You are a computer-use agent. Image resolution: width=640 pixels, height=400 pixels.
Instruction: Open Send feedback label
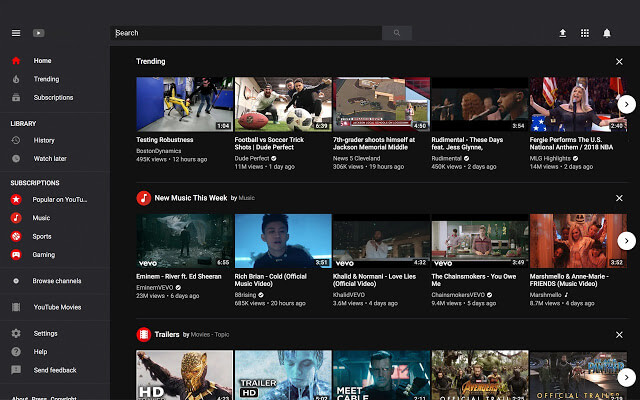coord(55,370)
